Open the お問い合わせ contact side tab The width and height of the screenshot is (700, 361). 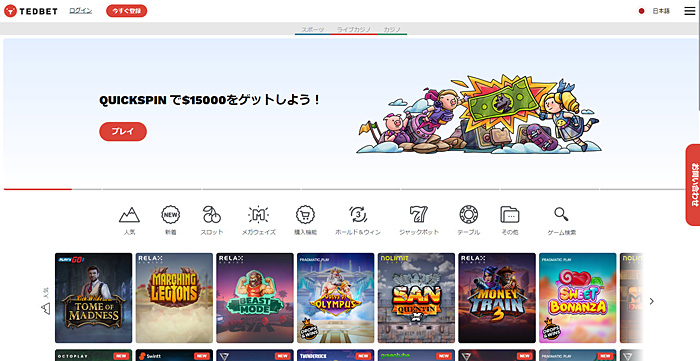[x=693, y=185]
